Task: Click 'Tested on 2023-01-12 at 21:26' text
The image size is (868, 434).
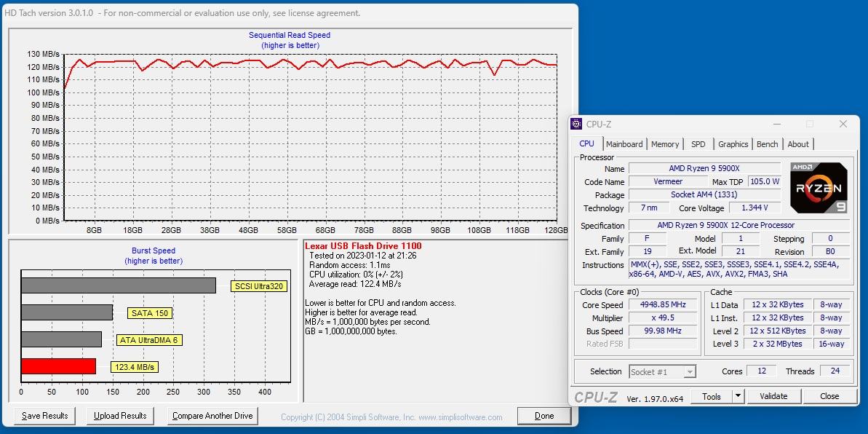Action: coord(362,256)
